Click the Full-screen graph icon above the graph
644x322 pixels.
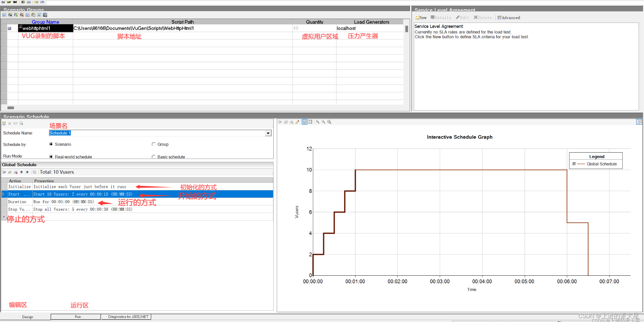pos(310,122)
